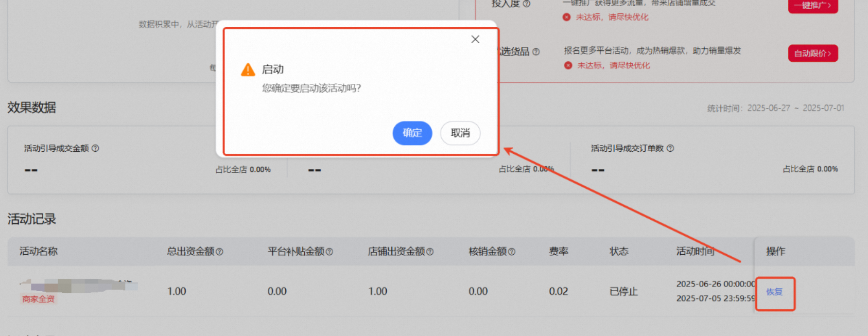Open the 自动跟价 red button
This screenshot has width=868, height=336.
click(813, 53)
